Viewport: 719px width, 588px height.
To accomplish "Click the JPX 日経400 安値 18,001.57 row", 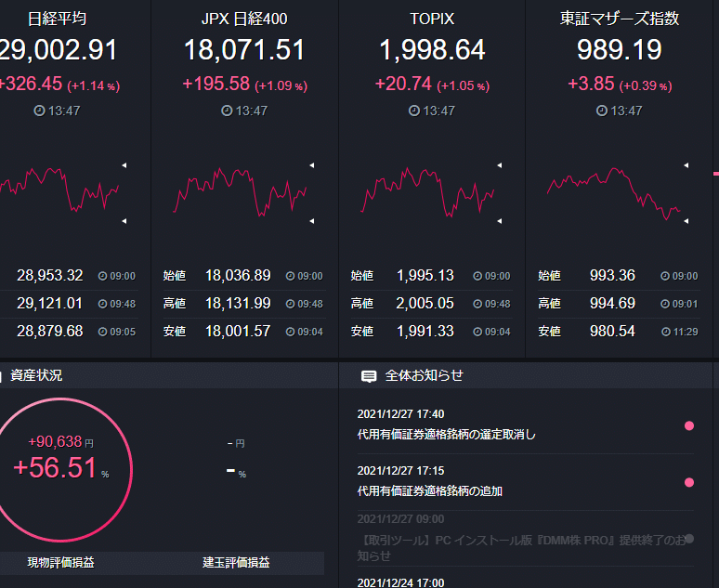I will click(243, 332).
